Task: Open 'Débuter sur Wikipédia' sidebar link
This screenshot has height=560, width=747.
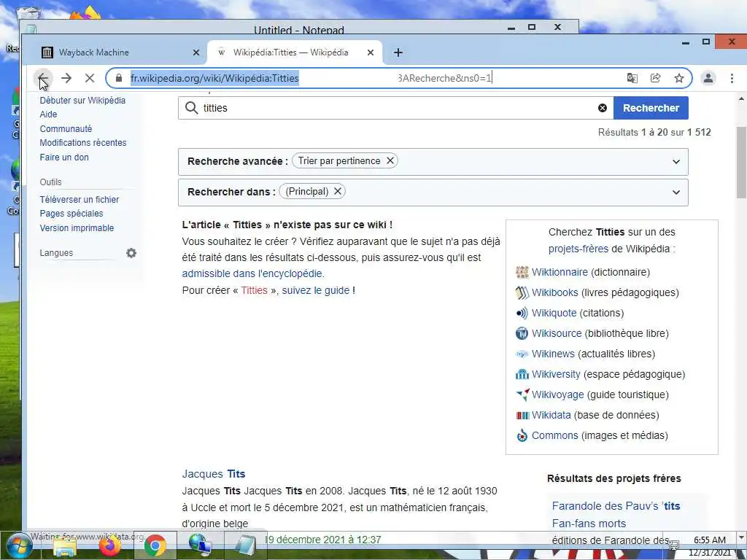Action: (82, 101)
